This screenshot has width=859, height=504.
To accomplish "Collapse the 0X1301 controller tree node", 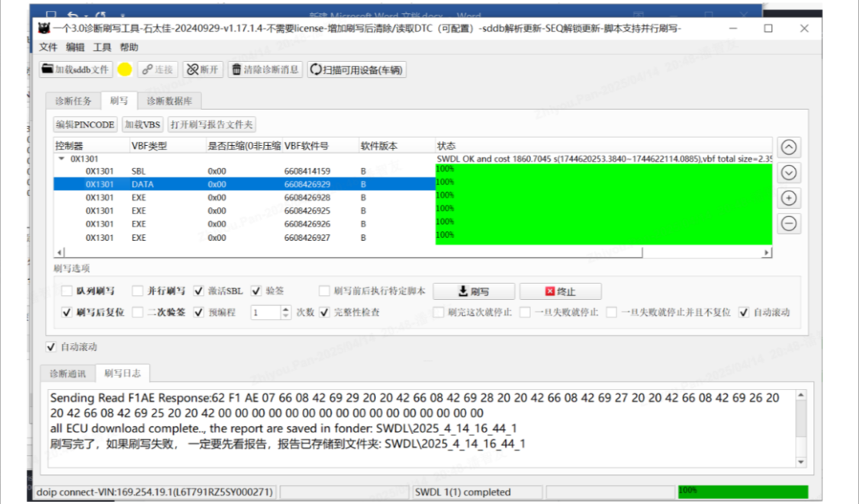I will click(61, 159).
